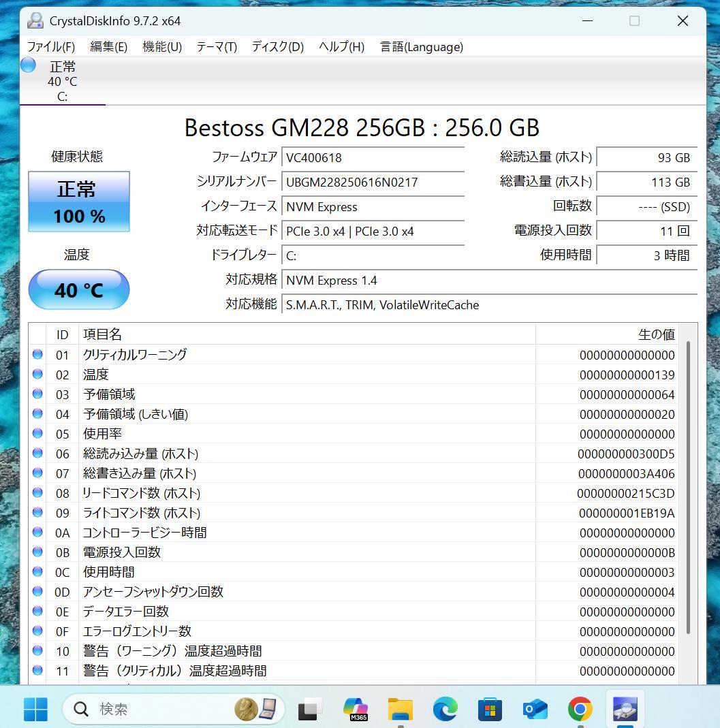Open the 言語(Language) selector
Screen dimensions: 720x728
pos(421,46)
